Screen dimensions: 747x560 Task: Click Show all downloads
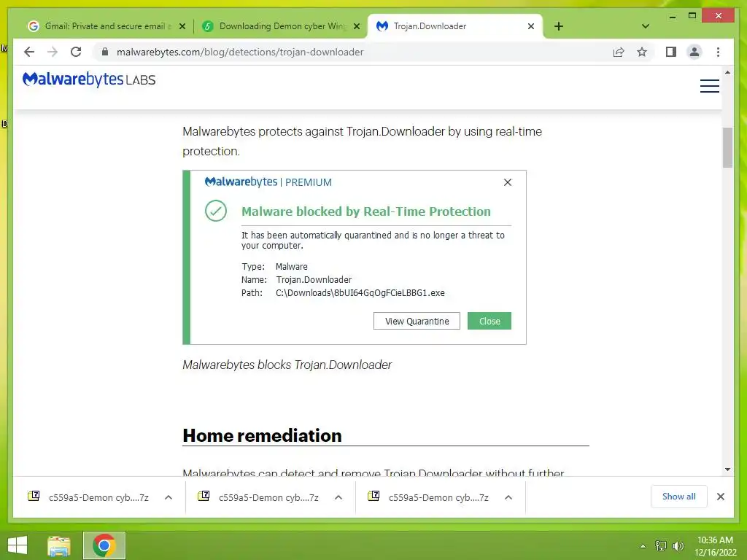(679, 497)
